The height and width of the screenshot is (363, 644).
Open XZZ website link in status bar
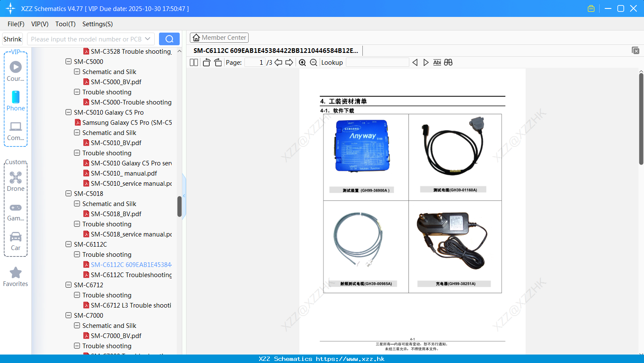coord(350,359)
